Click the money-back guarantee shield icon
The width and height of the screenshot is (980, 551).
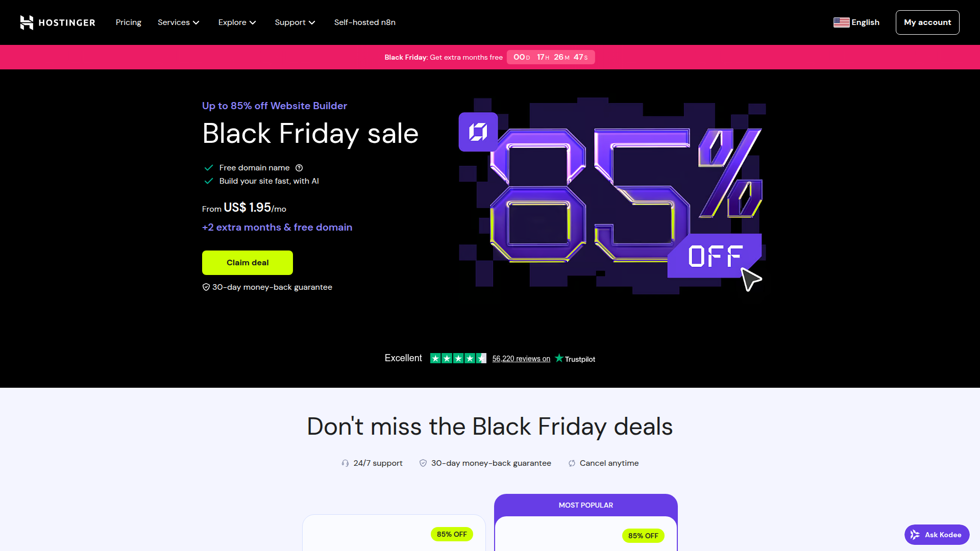point(206,287)
